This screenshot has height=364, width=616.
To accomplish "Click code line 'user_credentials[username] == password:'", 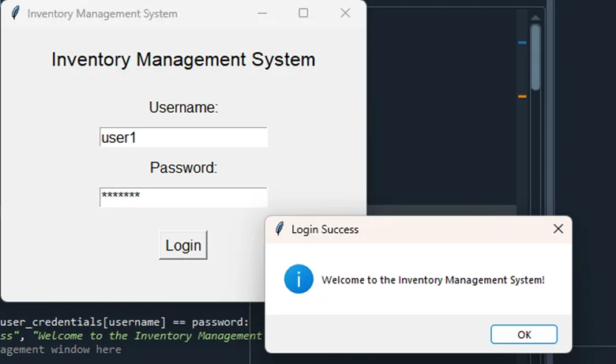I will [x=125, y=322].
